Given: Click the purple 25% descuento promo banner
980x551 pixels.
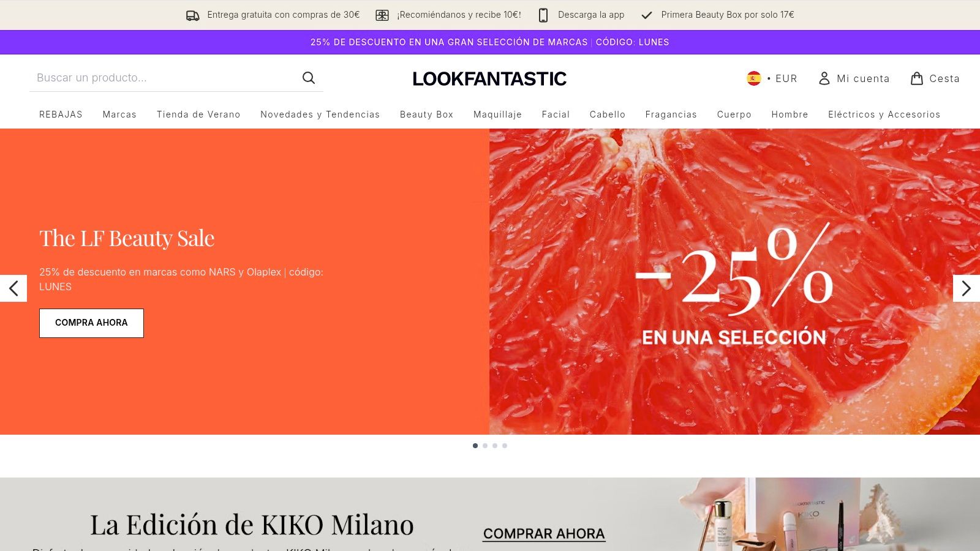Looking at the screenshot, I should pos(490,42).
